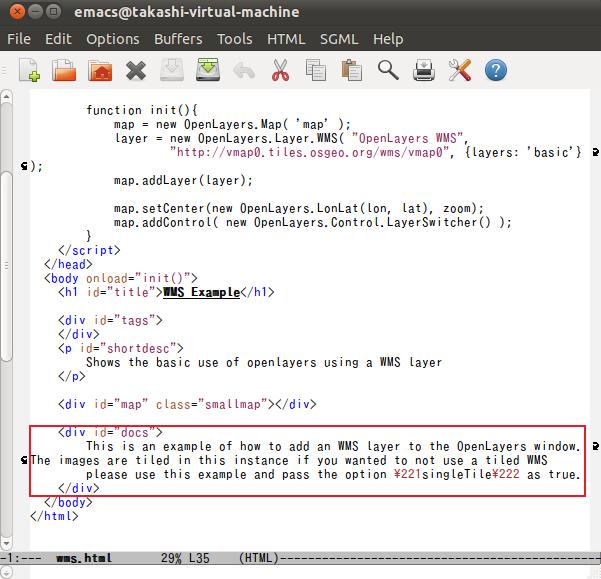Open the Tools menu
601x579 pixels.
235,39
